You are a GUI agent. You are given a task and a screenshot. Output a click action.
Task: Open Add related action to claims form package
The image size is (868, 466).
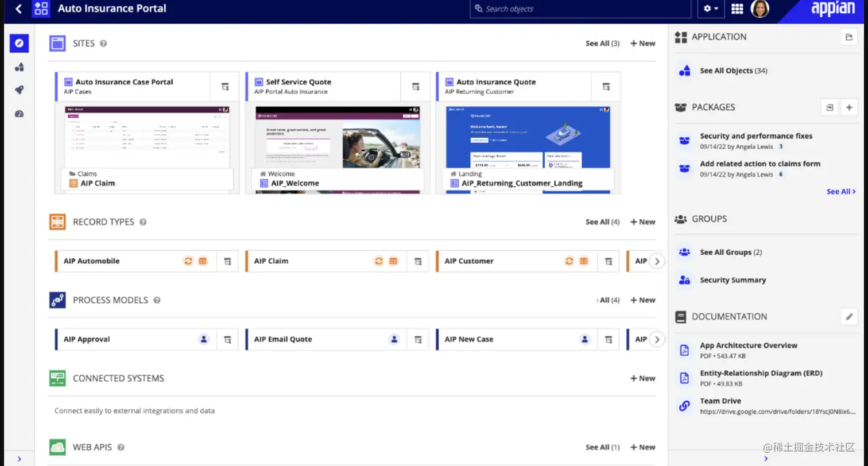click(x=760, y=164)
